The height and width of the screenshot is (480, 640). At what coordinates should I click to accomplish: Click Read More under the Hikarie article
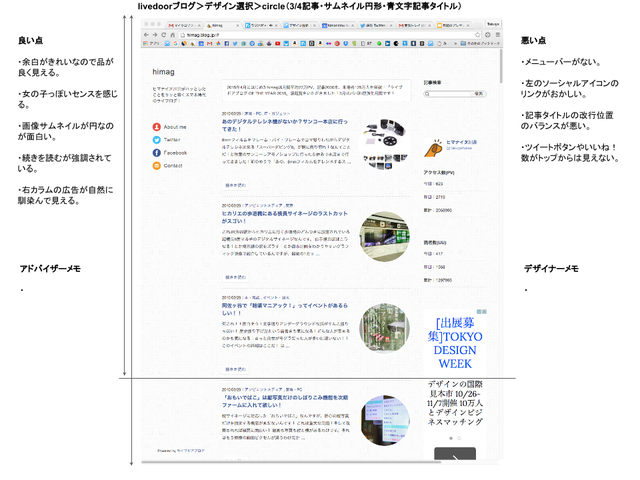[236, 277]
